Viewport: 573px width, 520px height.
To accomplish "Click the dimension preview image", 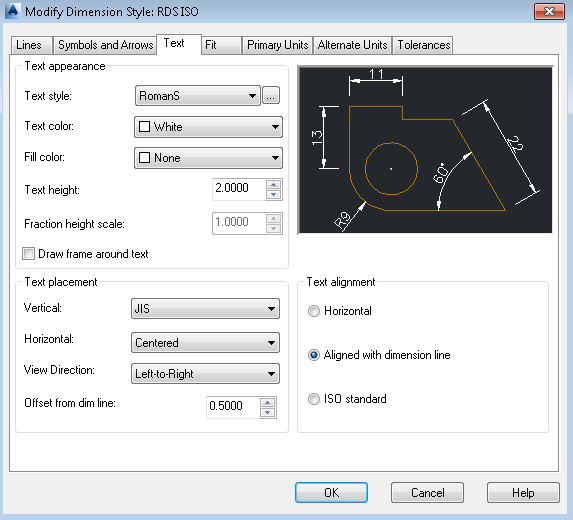I will tap(425, 150).
